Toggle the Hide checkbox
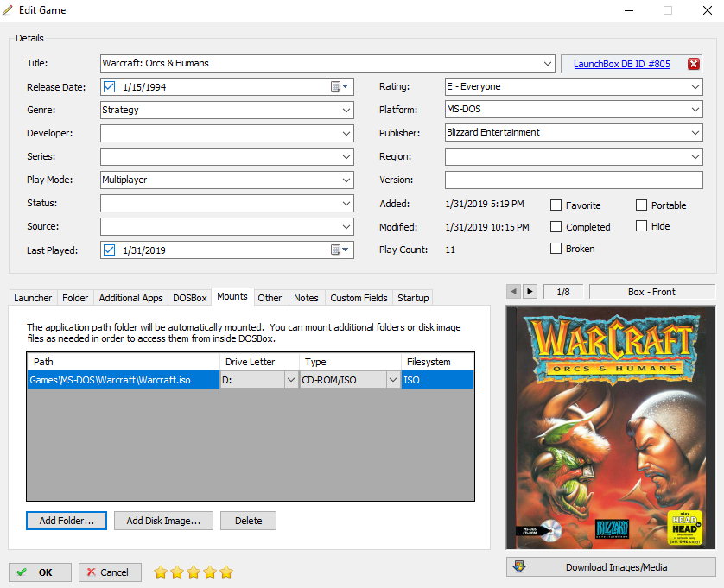This screenshot has height=588, width=724. coord(641,225)
